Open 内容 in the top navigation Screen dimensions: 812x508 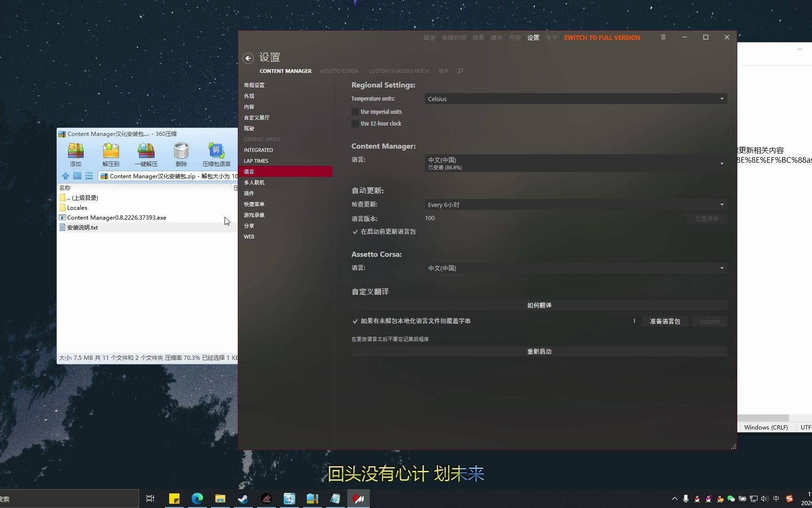[515, 38]
